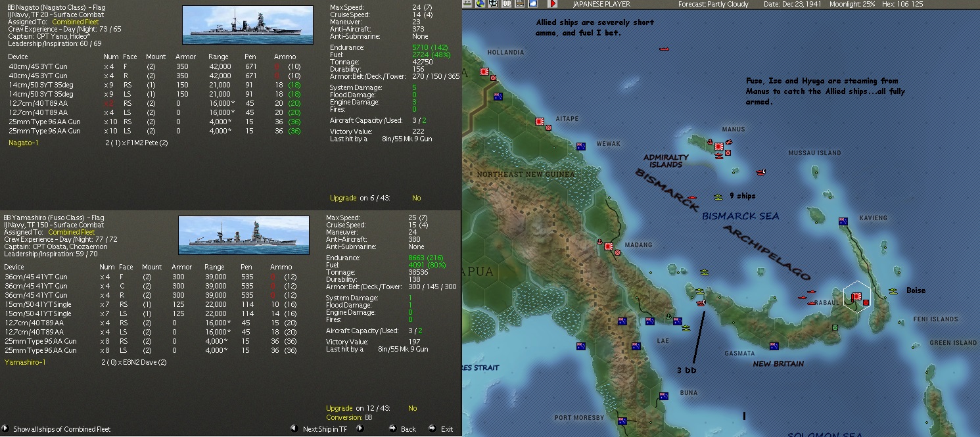
Task: Click the Hex: 106 125 readout
Action: pos(902,4)
